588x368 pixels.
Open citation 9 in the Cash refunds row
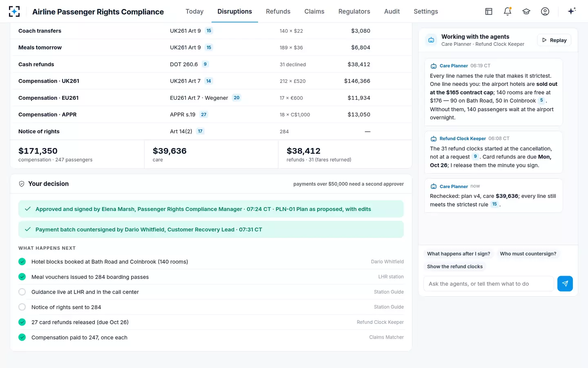(205, 64)
